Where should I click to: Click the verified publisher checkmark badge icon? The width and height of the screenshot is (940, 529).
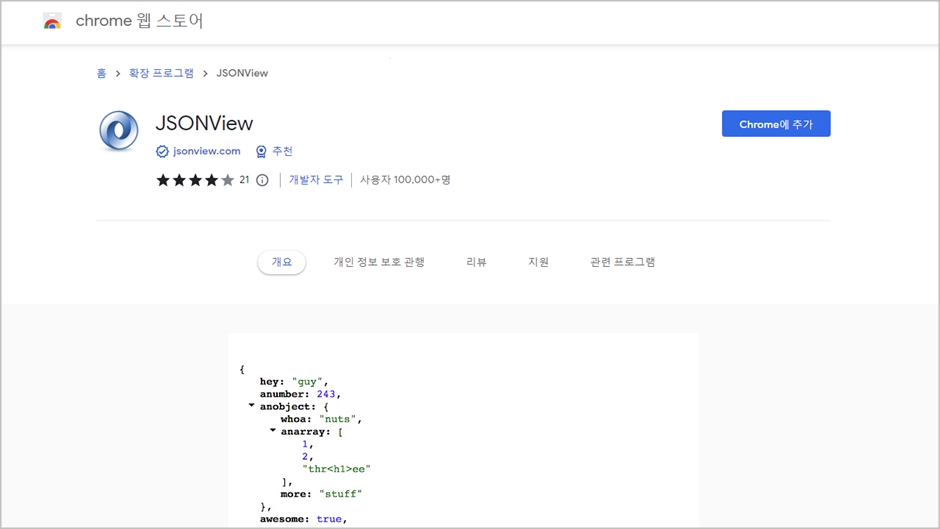point(162,151)
